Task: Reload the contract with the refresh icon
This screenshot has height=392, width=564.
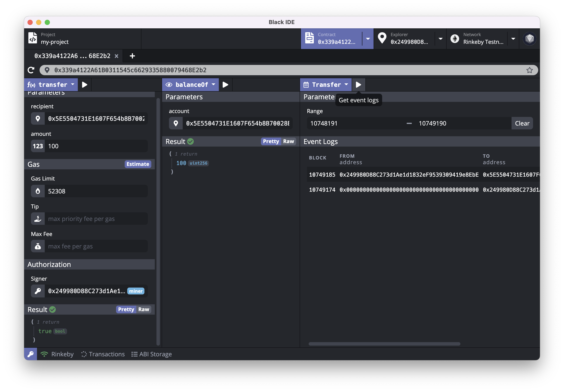Action: [31, 70]
